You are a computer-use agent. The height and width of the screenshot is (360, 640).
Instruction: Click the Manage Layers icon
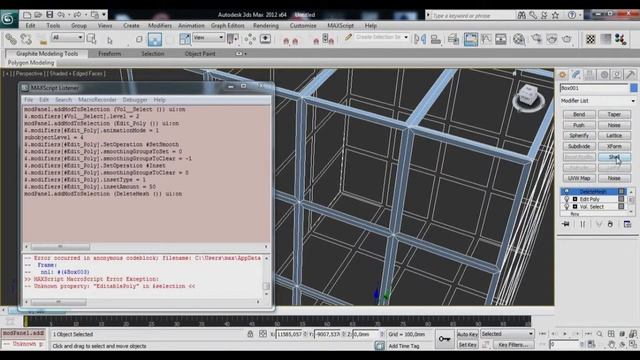pyautogui.click(x=453, y=39)
